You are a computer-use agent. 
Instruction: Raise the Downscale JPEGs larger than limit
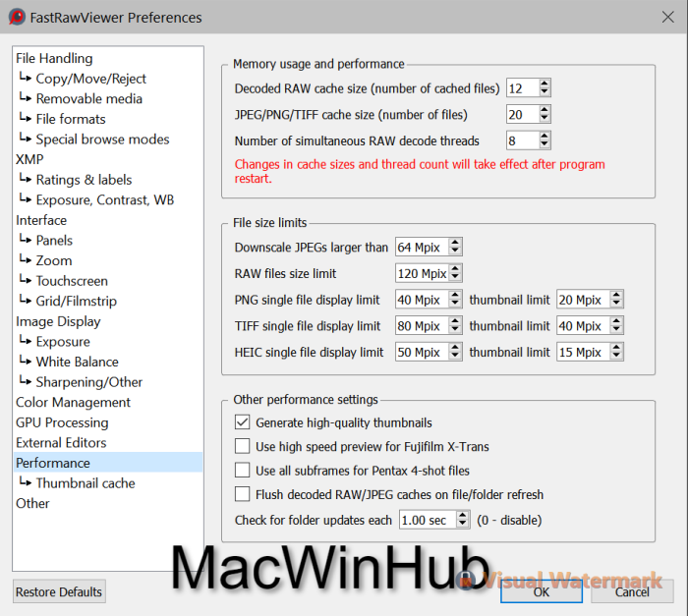tap(455, 243)
